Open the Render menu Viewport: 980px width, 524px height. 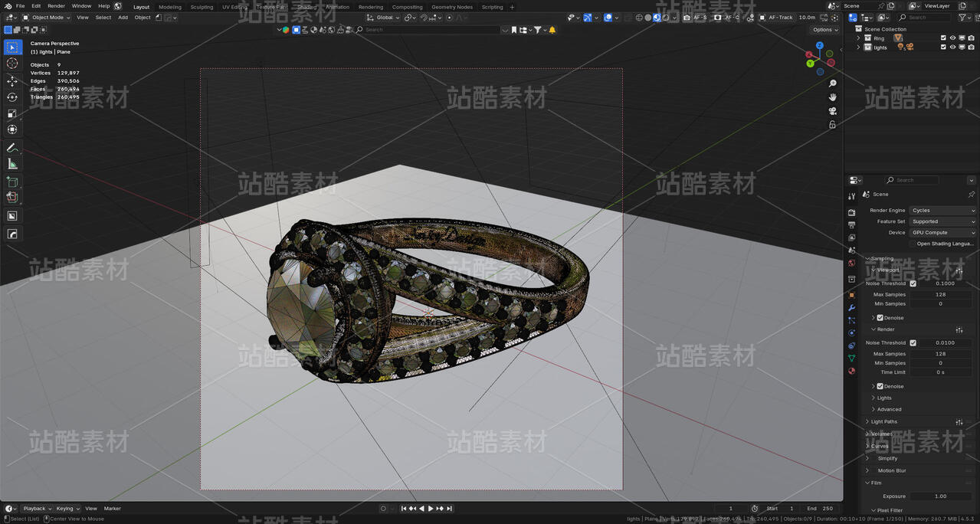click(56, 6)
